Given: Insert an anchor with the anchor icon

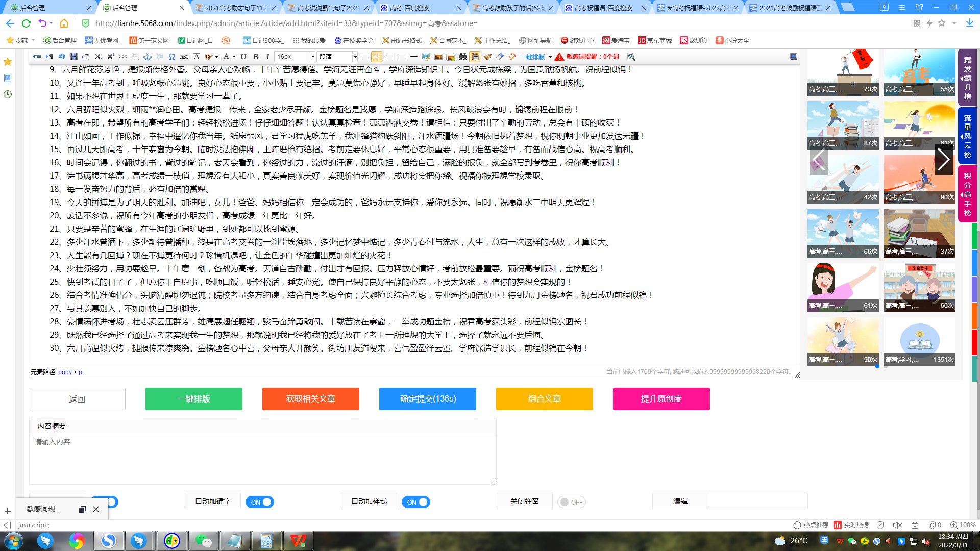Looking at the screenshot, I should [x=148, y=57].
